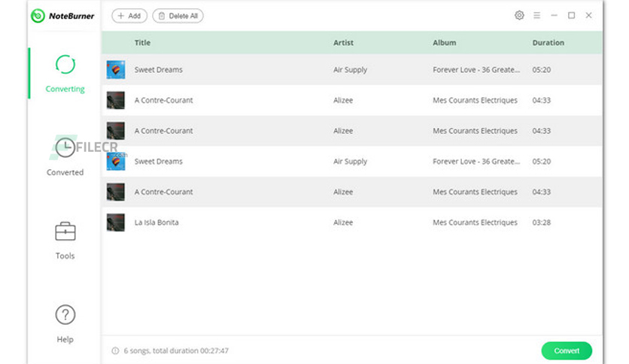Click the Delete All button
Viewport: 629px width, 364px height.
(178, 16)
